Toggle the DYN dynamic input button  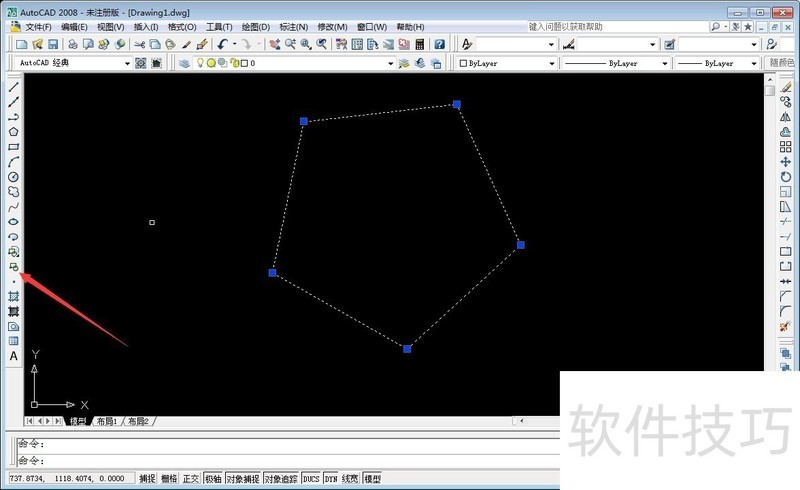point(331,479)
